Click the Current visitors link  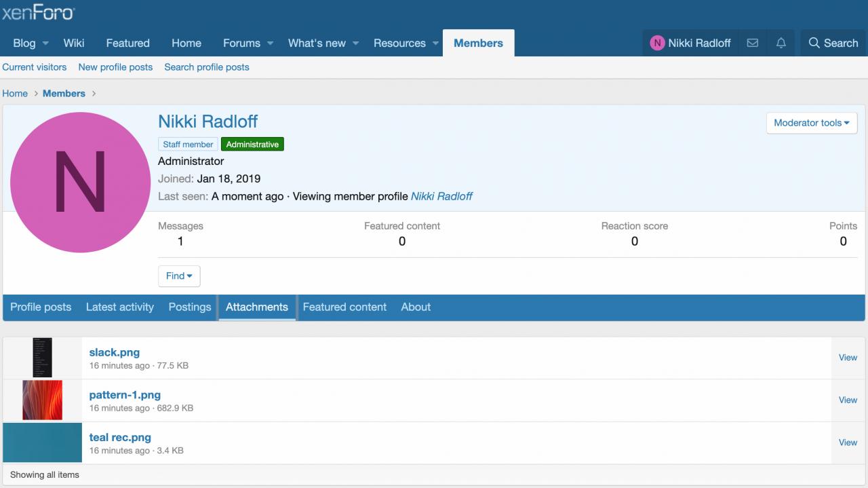click(x=35, y=67)
